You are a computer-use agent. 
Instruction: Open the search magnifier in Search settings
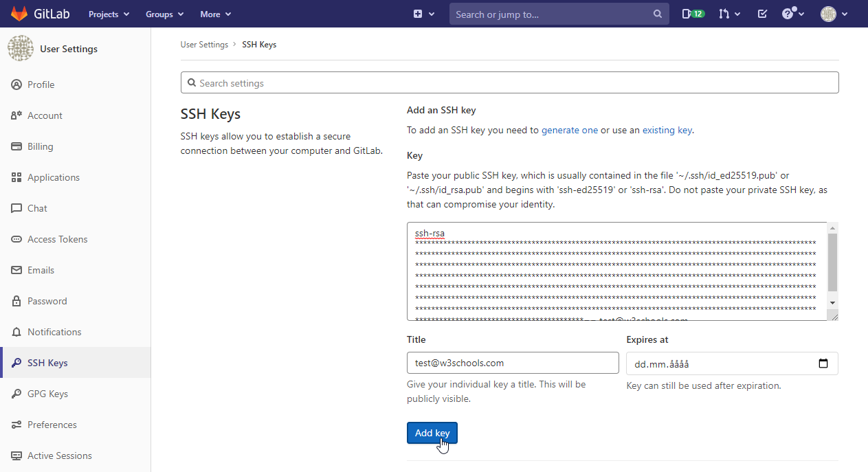click(x=192, y=82)
